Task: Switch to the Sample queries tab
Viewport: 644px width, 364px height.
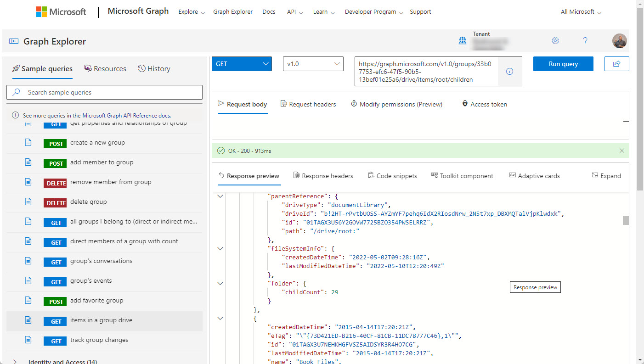Action: (x=42, y=69)
